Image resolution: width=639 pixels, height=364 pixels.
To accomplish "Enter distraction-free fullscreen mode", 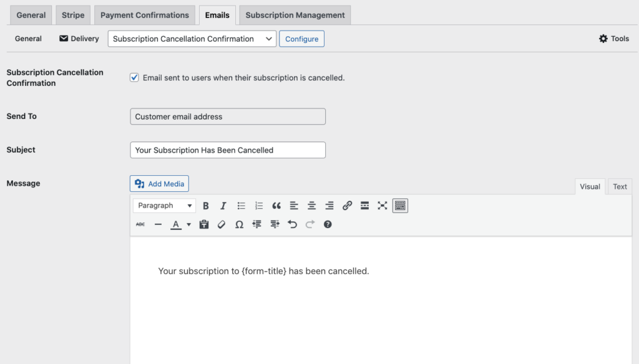I will [x=383, y=206].
